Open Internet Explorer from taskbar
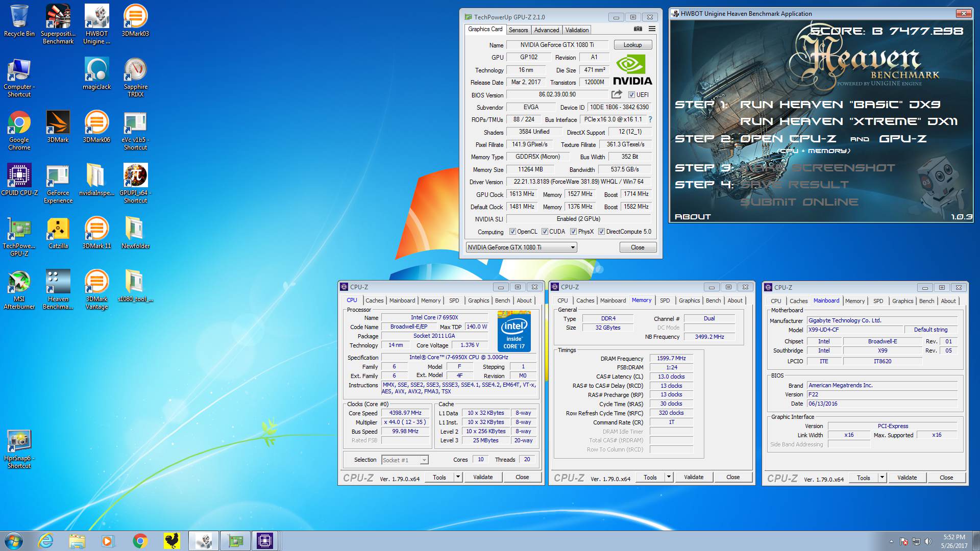The width and height of the screenshot is (980, 551). [x=46, y=541]
